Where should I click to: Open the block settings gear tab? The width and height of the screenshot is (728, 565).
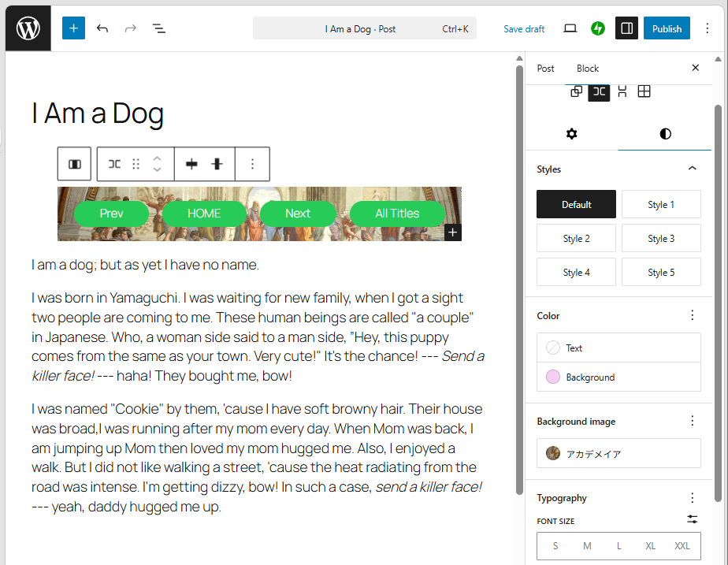pos(572,134)
